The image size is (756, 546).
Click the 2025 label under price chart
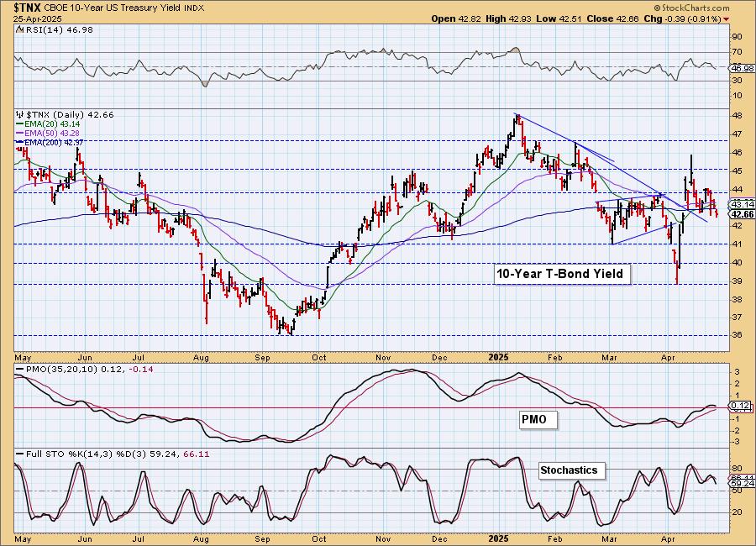(x=498, y=357)
